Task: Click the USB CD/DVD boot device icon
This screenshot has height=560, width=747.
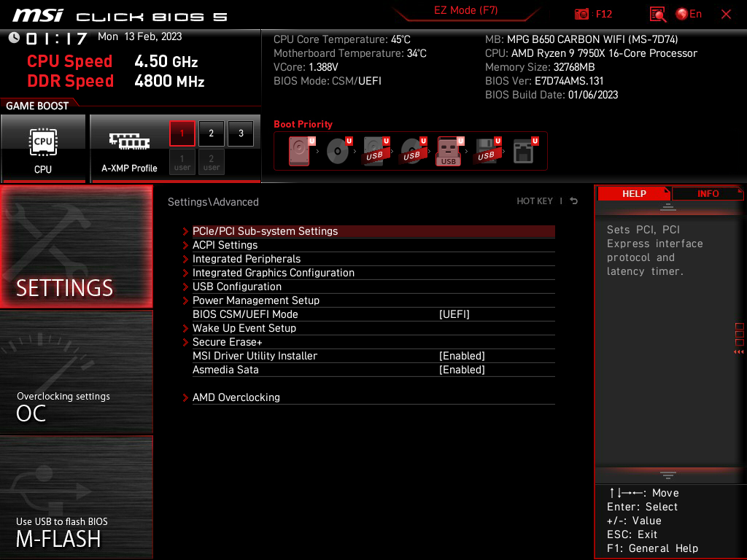Action: tap(413, 151)
